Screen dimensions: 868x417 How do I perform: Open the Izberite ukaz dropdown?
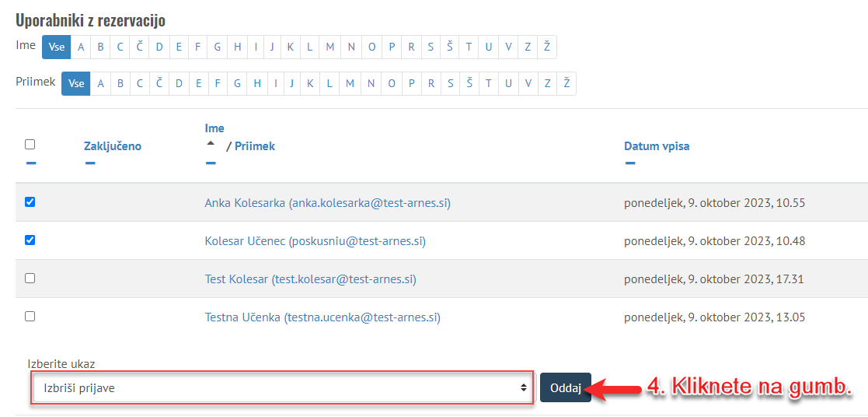282,387
